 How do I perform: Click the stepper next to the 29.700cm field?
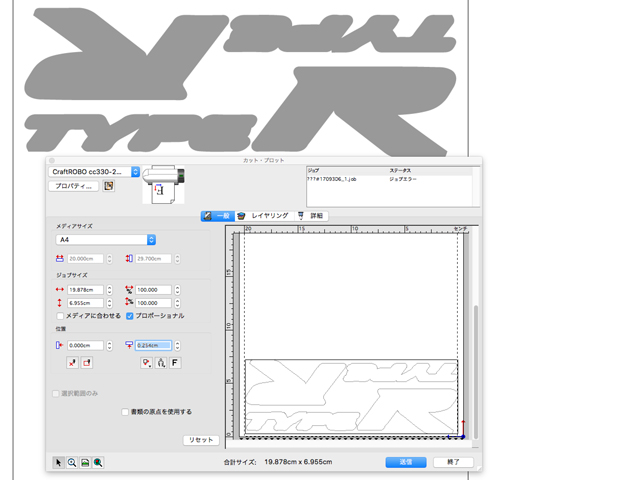178,259
